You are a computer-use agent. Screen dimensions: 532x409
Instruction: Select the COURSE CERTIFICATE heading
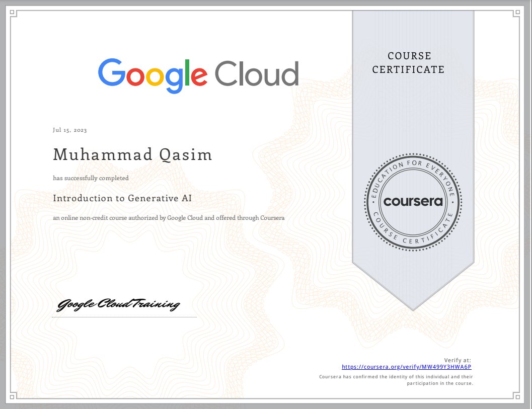409,62
